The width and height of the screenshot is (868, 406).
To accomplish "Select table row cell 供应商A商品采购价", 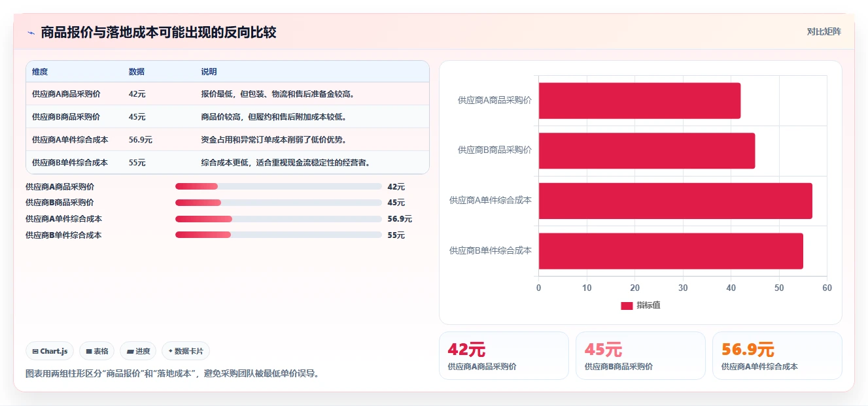I will [x=66, y=94].
